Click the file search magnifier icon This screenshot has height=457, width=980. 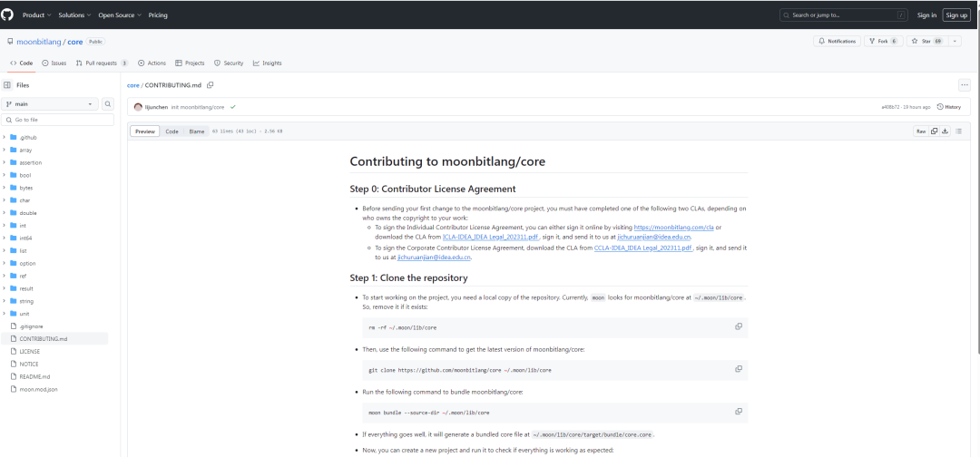108,104
